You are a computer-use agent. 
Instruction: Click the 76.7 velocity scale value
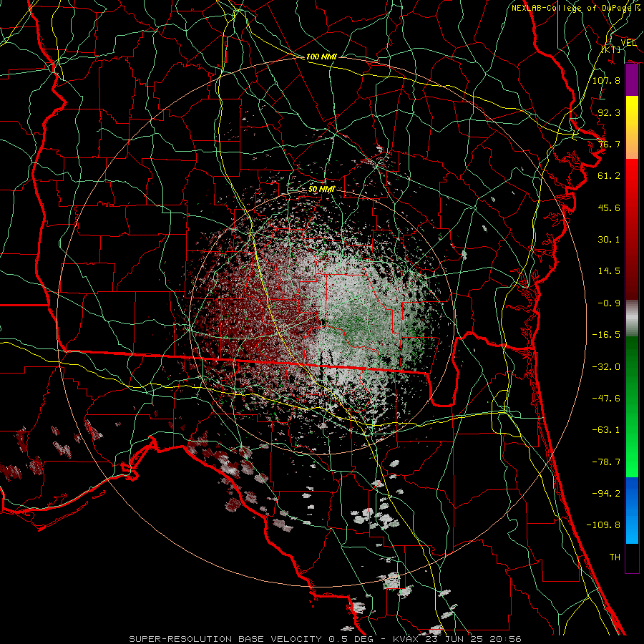tap(609, 144)
